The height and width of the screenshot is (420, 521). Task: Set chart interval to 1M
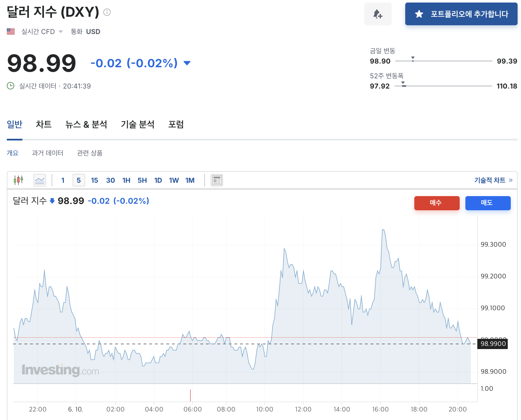coord(190,180)
